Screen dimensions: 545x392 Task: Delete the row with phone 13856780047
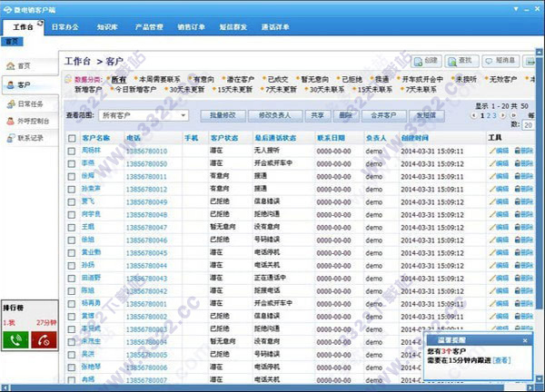523,227
